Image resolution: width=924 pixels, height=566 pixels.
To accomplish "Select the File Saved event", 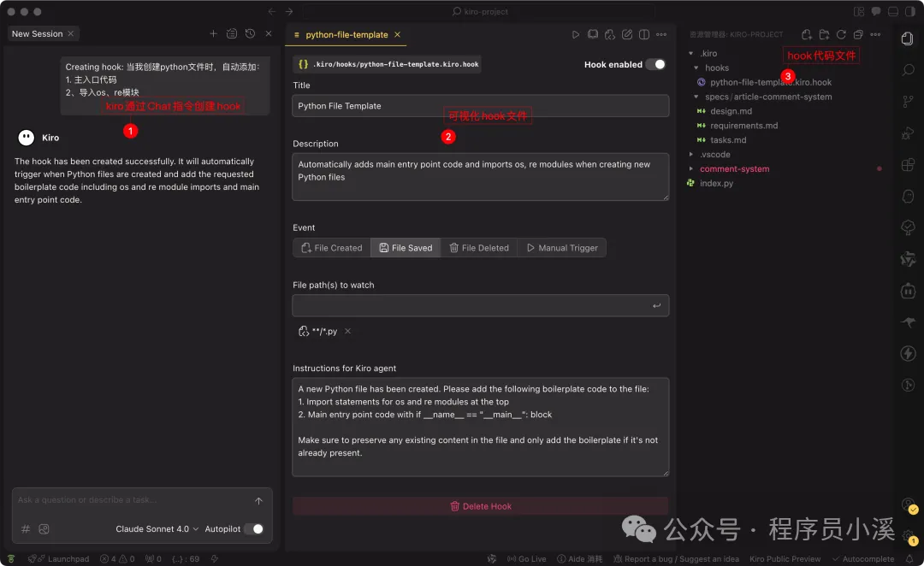I will [x=406, y=248].
